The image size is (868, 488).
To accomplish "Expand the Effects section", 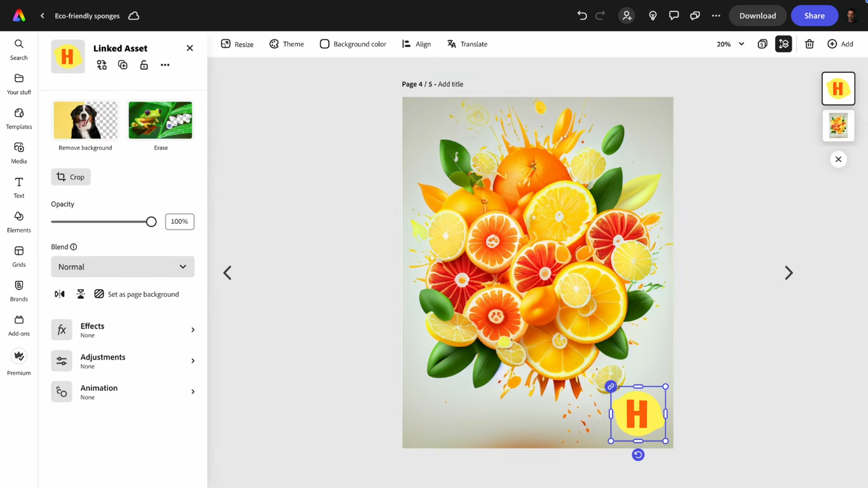I will [123, 330].
